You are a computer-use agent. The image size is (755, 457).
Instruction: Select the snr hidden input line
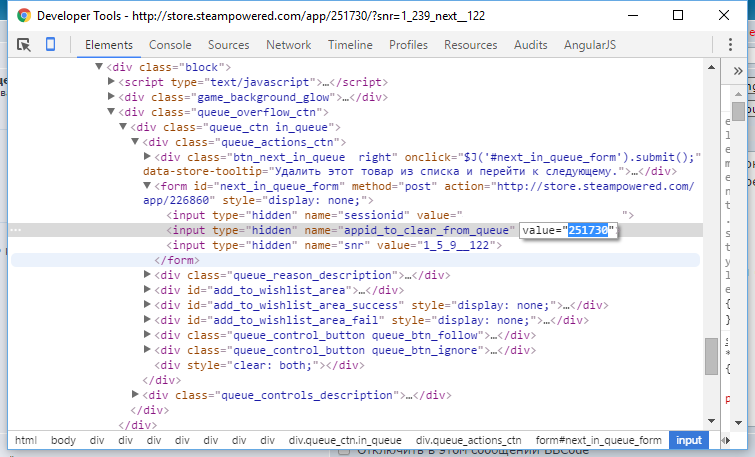(334, 245)
